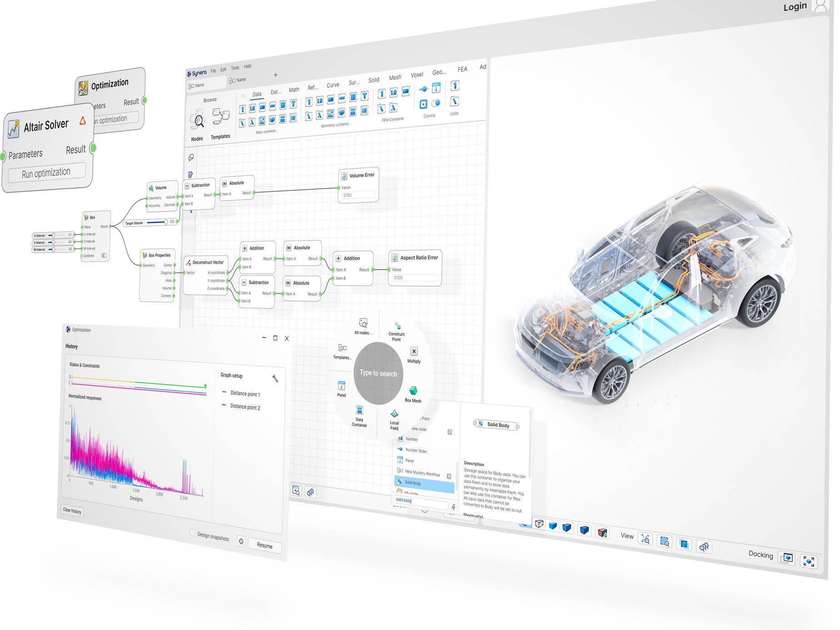Enable the Design snapshots checkbox
Image resolution: width=840 pixels, height=630 pixels.
click(x=192, y=532)
